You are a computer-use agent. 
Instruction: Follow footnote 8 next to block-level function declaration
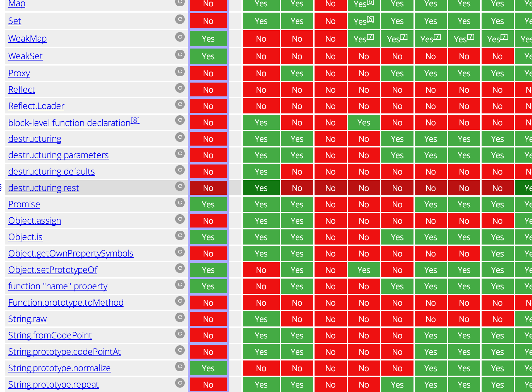135,120
